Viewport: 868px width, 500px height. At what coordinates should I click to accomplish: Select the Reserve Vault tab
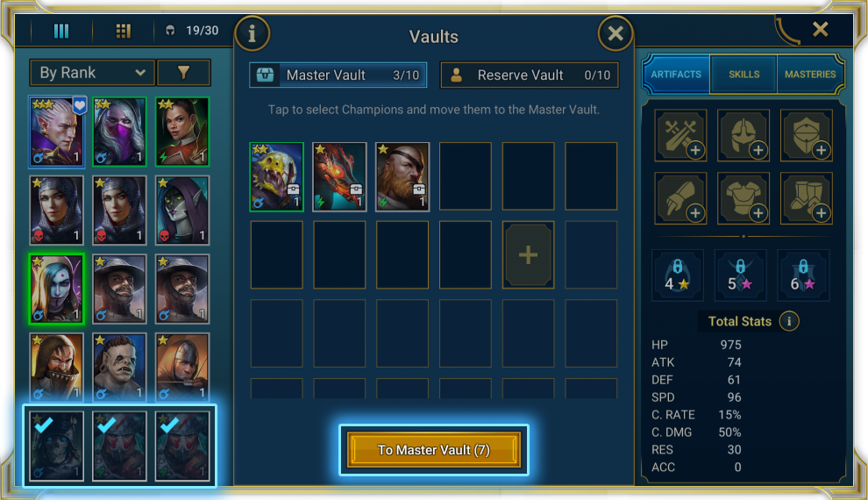coord(530,75)
